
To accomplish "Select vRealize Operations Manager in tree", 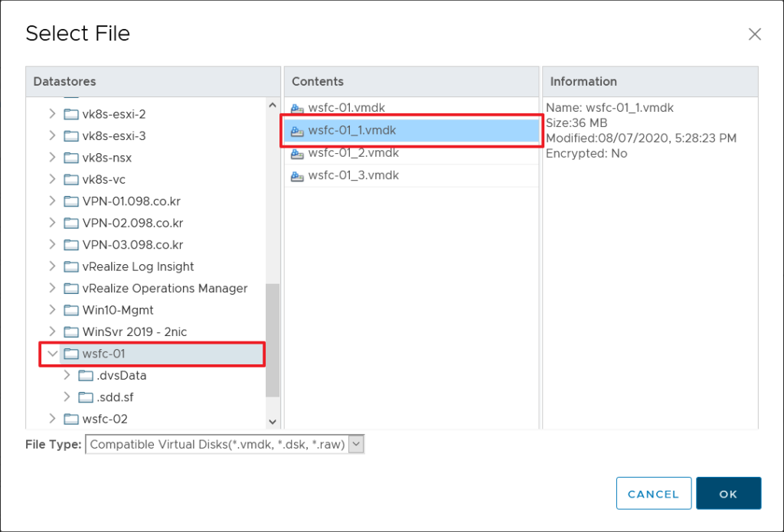I will tap(165, 289).
